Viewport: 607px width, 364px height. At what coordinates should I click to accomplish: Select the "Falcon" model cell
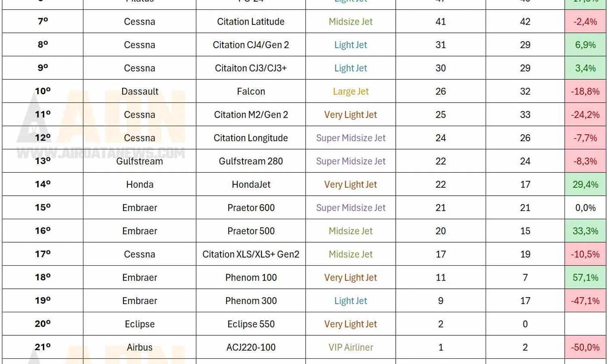tap(251, 91)
